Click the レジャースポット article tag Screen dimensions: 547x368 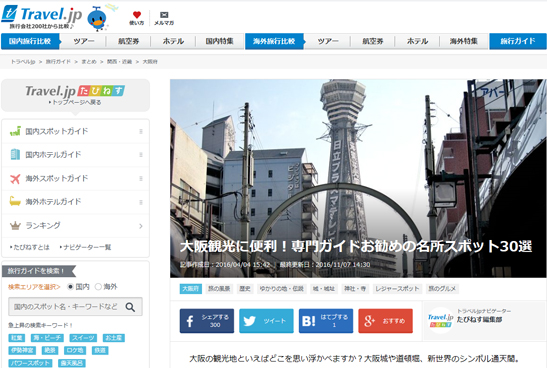[x=397, y=289]
